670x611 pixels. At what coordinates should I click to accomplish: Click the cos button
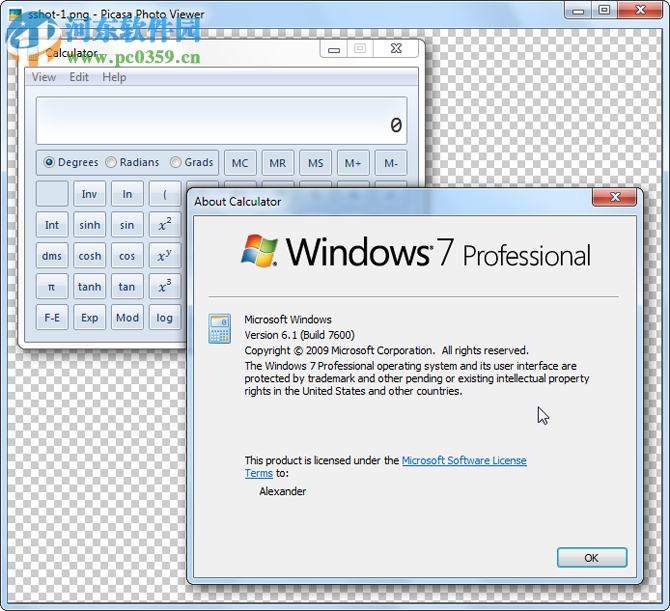click(x=127, y=256)
